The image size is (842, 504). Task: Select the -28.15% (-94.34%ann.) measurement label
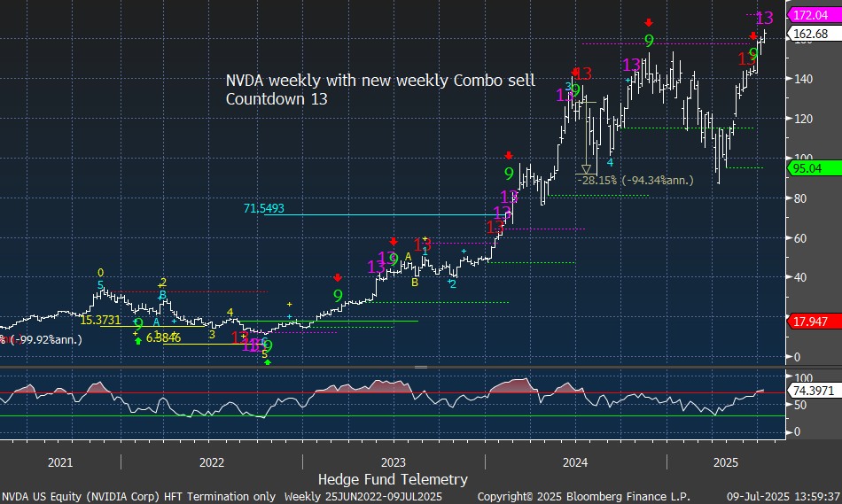635,181
